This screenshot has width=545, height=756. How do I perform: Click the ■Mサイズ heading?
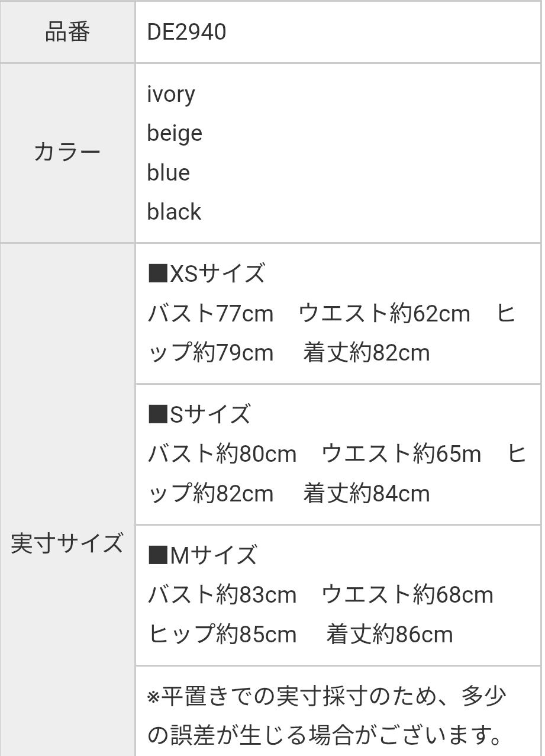tap(202, 555)
